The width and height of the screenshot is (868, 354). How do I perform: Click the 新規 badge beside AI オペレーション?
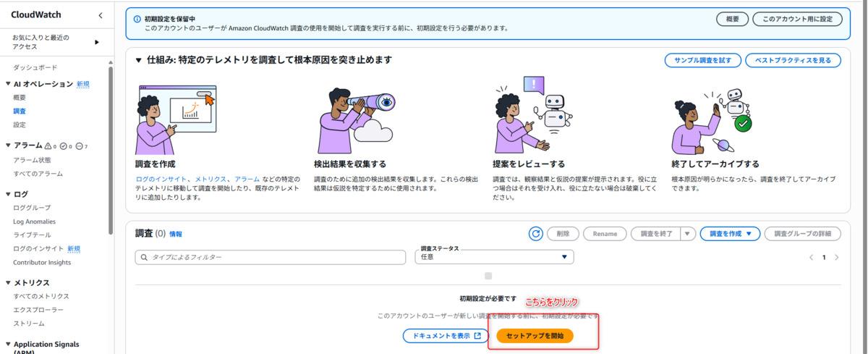[83, 84]
